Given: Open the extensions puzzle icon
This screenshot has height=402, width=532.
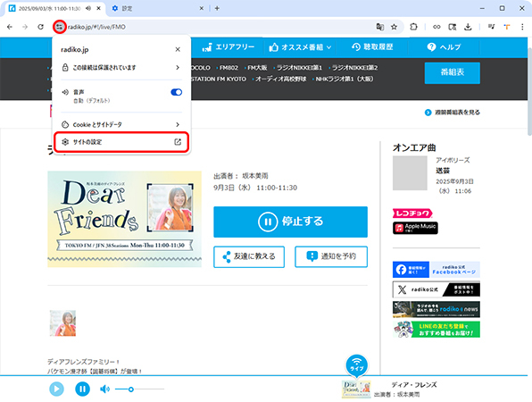Looking at the screenshot, I should point(413,27).
